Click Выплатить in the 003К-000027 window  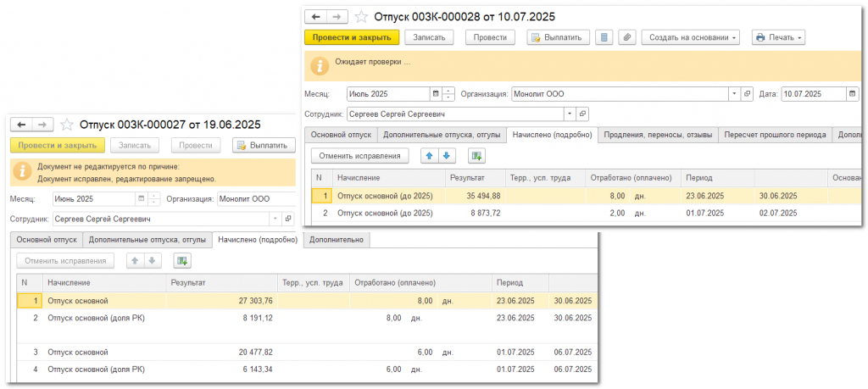(x=264, y=146)
